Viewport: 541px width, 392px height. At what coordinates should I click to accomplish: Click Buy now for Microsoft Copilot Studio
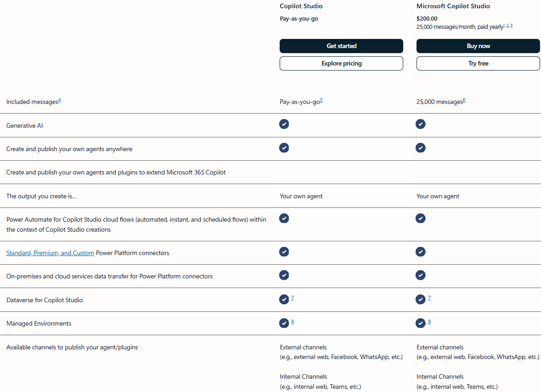point(478,46)
